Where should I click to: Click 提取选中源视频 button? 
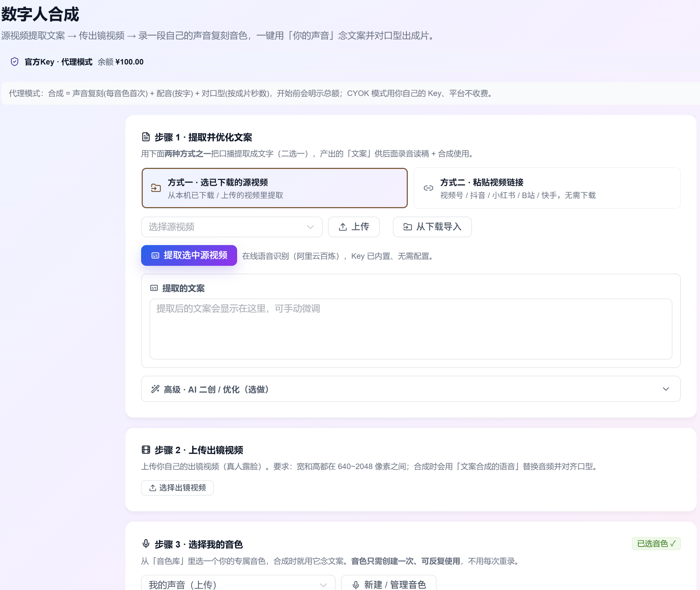coord(189,255)
